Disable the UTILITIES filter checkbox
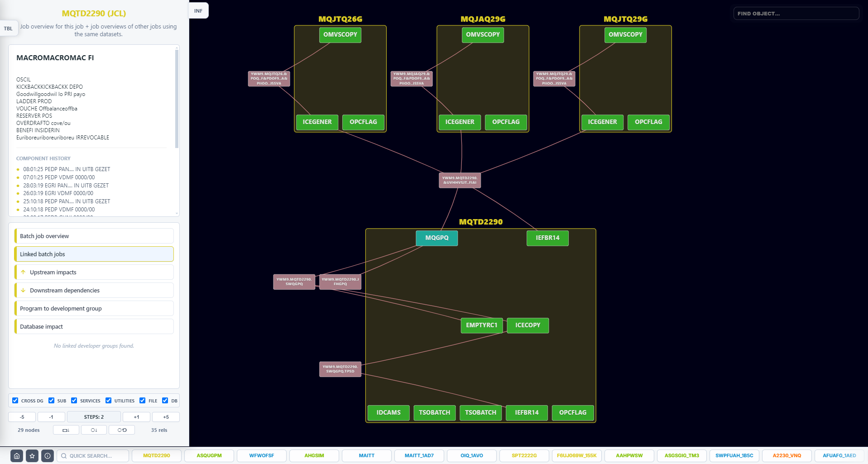 [109, 401]
